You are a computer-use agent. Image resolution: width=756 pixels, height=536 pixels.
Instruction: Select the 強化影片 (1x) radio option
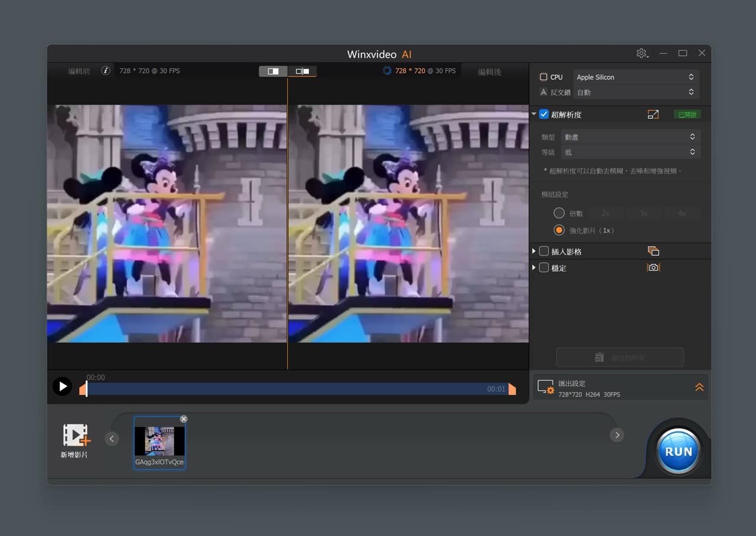(x=559, y=230)
